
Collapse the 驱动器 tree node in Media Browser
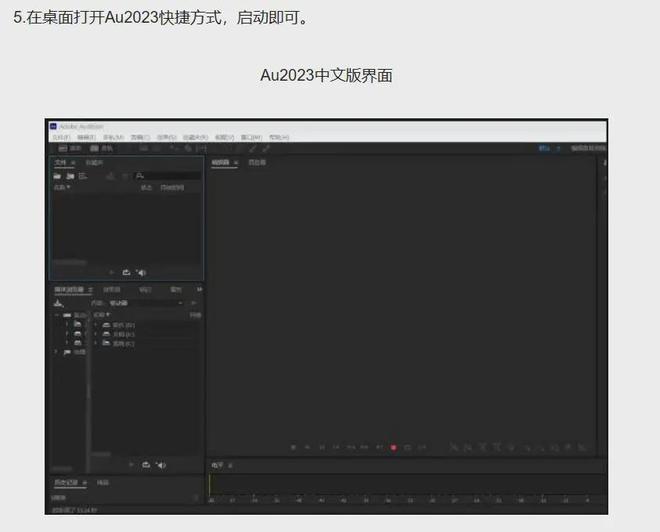(56, 315)
